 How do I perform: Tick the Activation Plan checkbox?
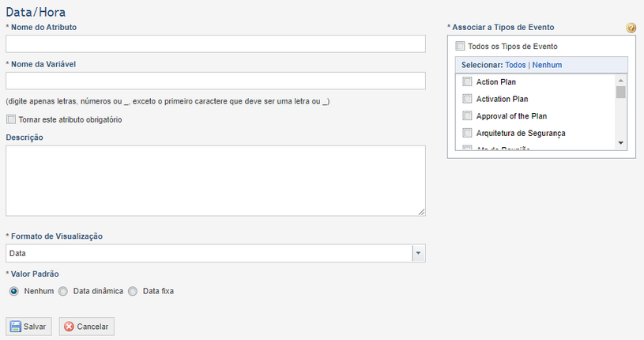click(x=467, y=99)
